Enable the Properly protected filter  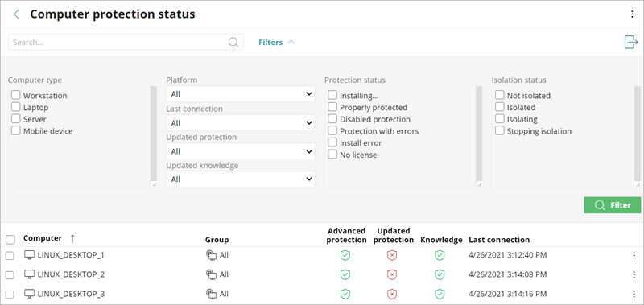pyautogui.click(x=332, y=107)
